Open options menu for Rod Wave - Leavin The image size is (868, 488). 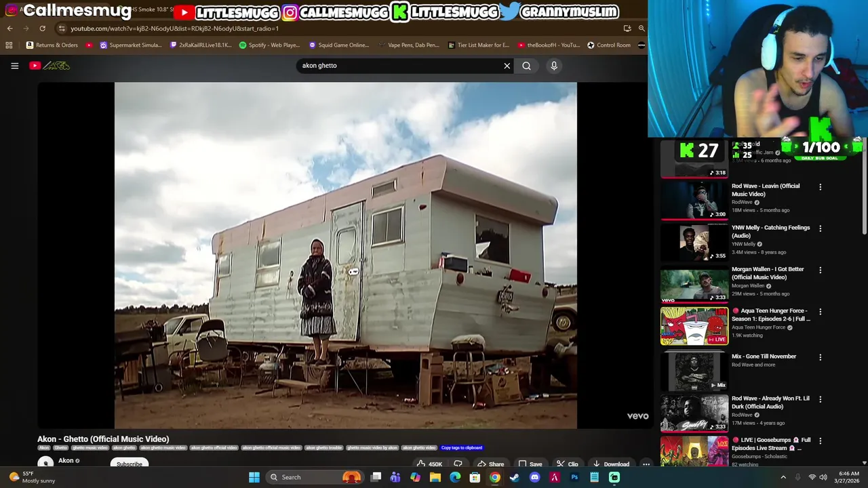coord(820,187)
